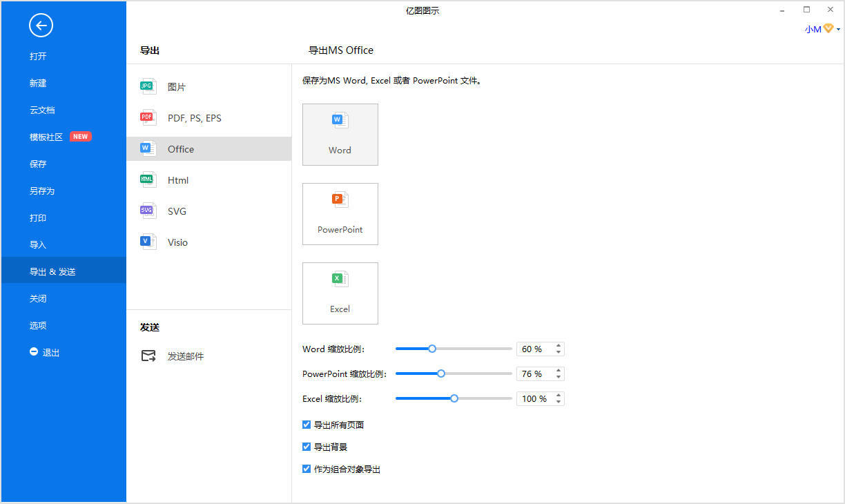Click the Word document tile icon
845x504 pixels.
[340, 121]
